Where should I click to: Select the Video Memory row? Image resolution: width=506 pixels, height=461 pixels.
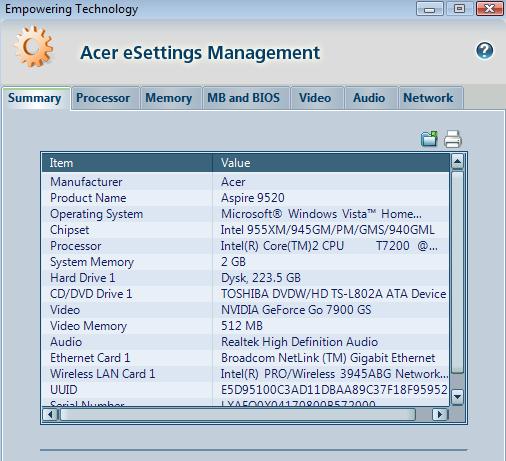tap(245, 326)
